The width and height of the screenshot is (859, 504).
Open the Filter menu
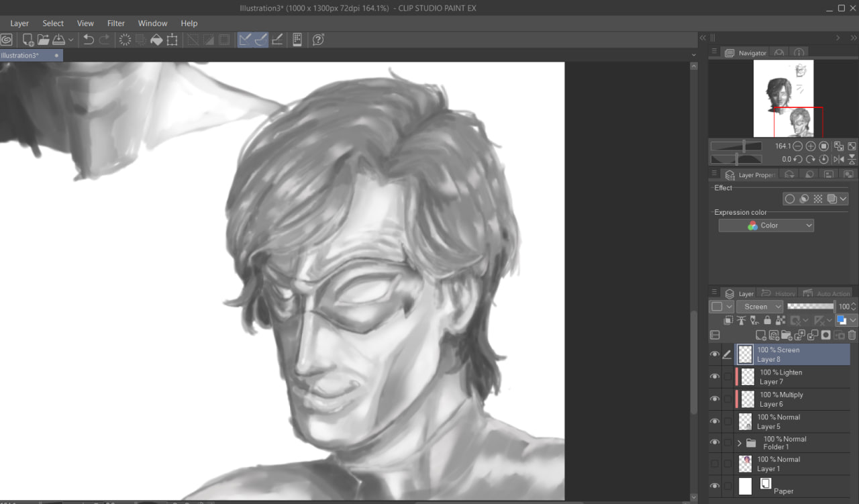coord(116,23)
